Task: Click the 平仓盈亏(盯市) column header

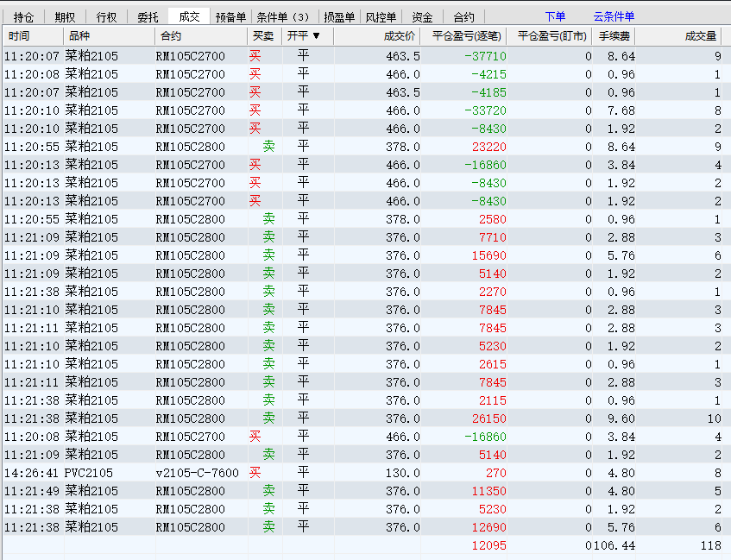Action: [x=549, y=36]
